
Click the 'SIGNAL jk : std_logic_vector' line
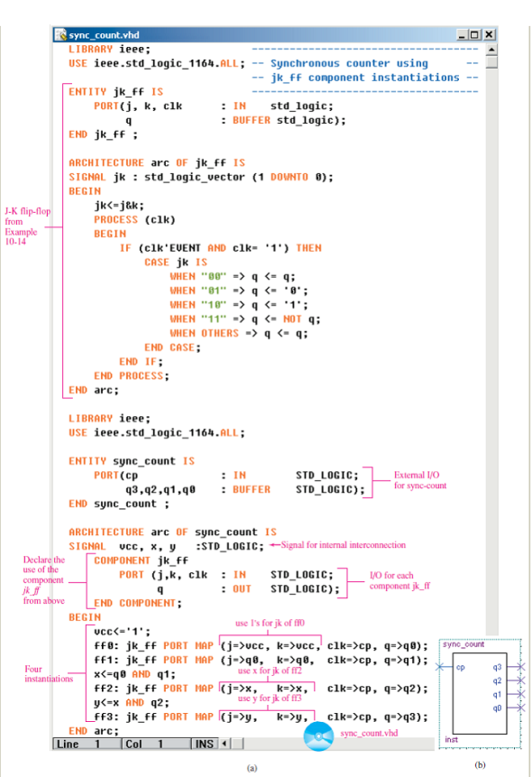click(200, 178)
